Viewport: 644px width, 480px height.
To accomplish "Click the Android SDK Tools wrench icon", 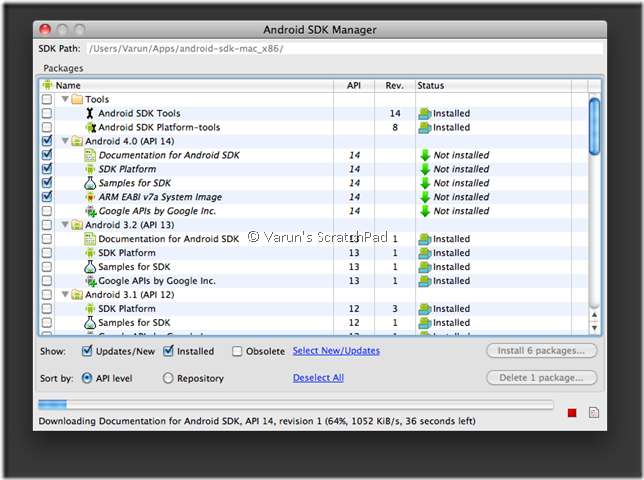I will [x=90, y=113].
